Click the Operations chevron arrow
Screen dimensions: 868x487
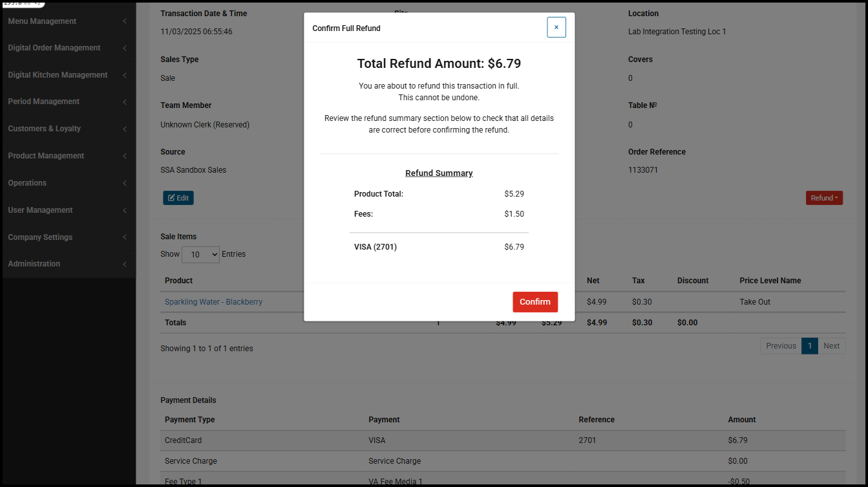click(x=124, y=183)
